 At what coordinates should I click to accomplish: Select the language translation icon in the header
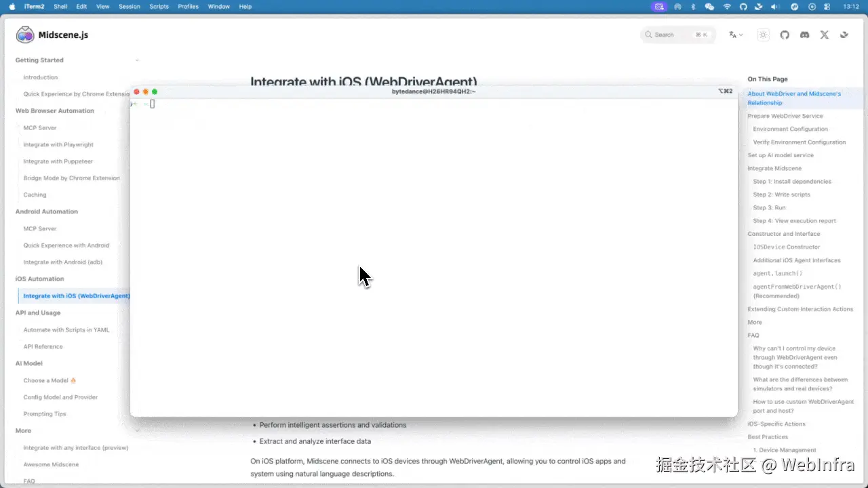pos(732,35)
